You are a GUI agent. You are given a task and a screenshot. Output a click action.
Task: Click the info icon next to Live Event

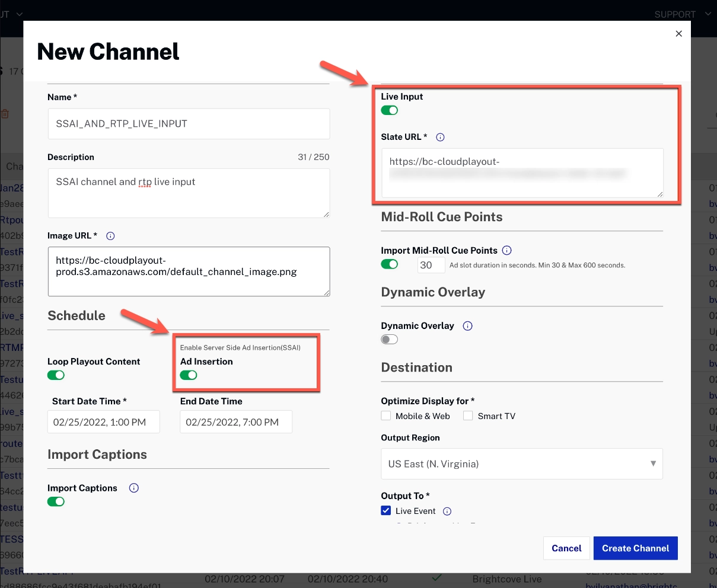pyautogui.click(x=447, y=512)
